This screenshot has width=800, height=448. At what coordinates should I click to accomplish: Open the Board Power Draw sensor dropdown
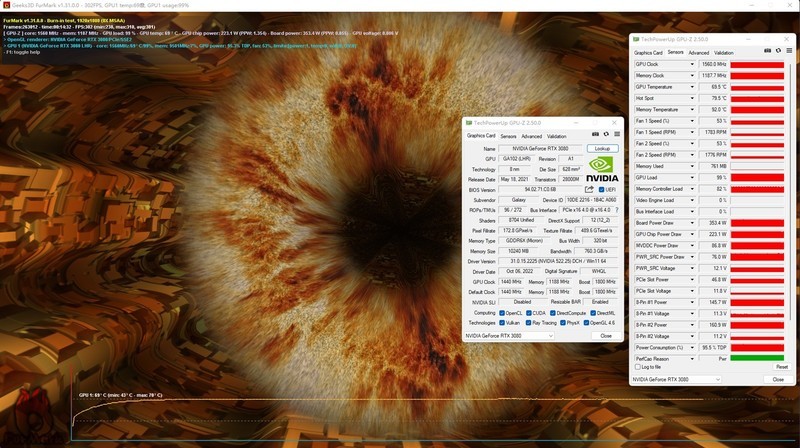692,223
